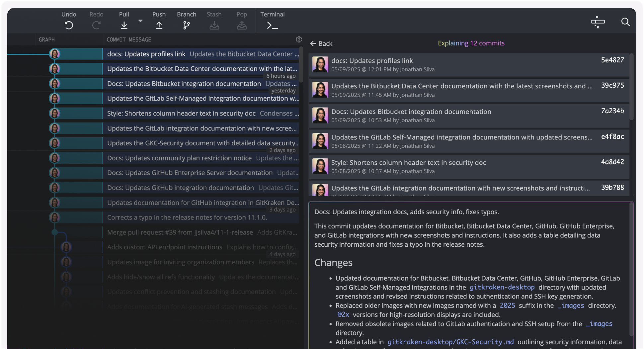Click the 'gitkraken-desktop/GKC-Security.md' code reference
Screen dimensions: 644x349
point(450,342)
